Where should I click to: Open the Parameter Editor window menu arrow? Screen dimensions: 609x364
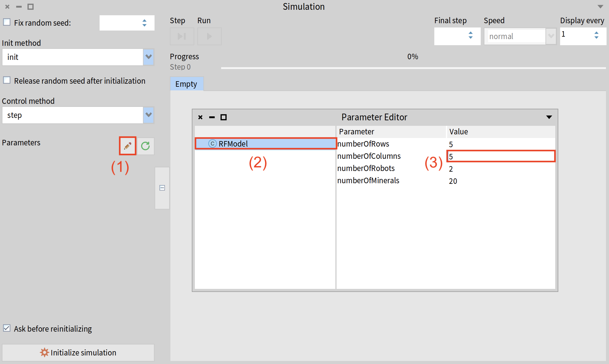tap(549, 117)
